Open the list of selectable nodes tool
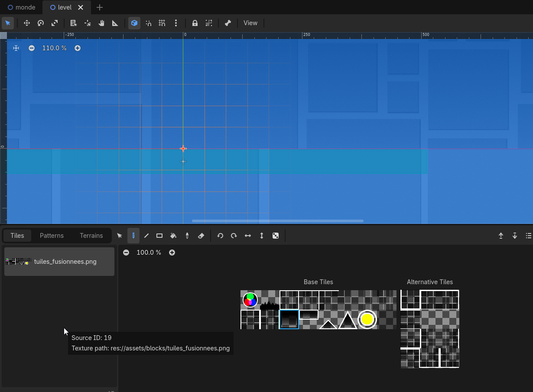The width and height of the screenshot is (533, 392). pos(74,23)
